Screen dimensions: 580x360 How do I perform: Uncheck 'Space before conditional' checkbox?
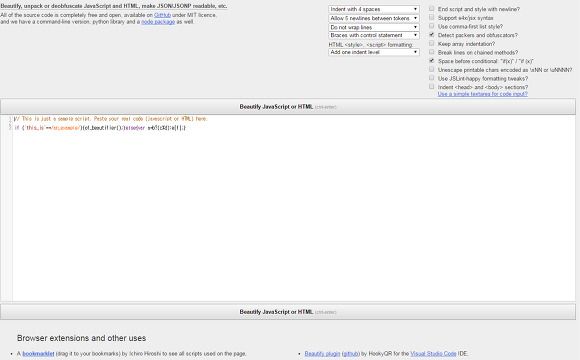tap(431, 61)
